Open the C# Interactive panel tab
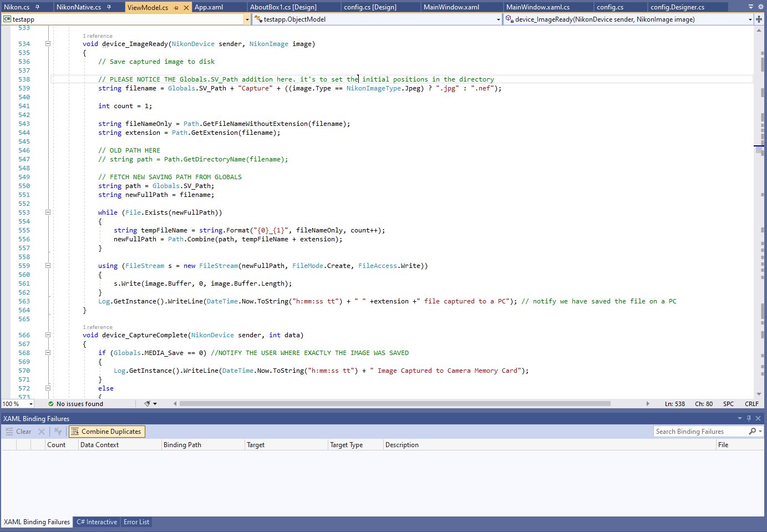 tap(97, 522)
